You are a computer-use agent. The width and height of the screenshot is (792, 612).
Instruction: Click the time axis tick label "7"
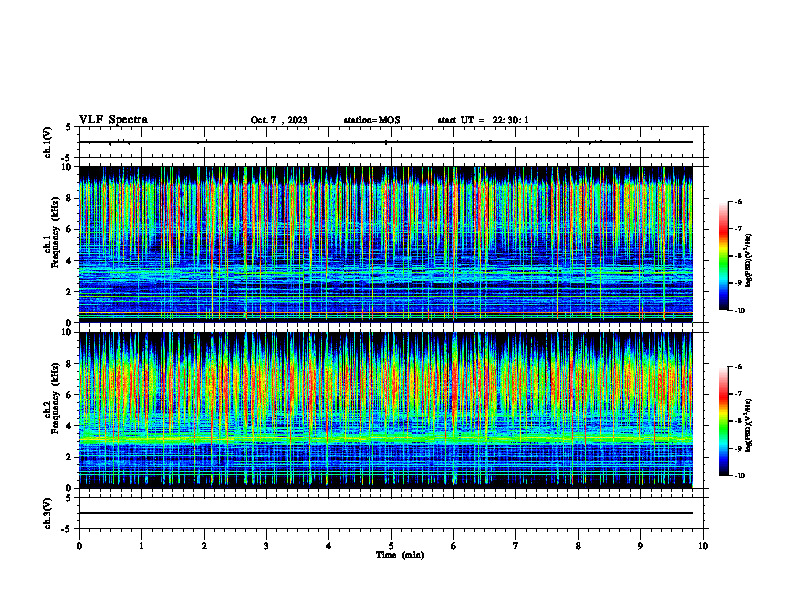[516, 546]
